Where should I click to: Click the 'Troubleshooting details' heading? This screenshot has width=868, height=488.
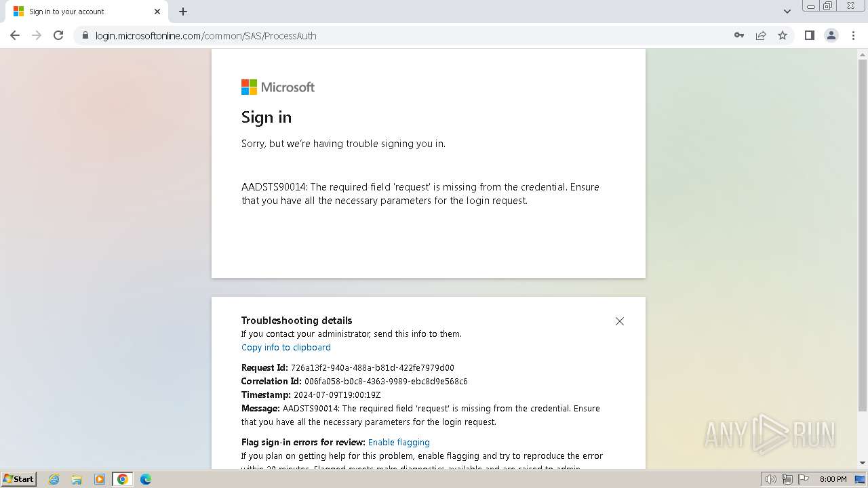(x=297, y=320)
